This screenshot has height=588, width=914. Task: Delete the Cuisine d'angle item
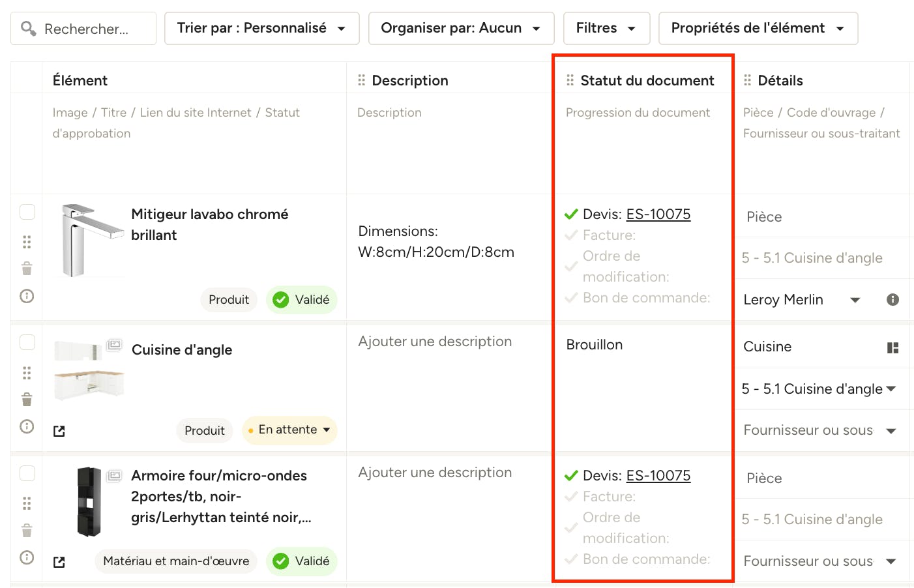[x=27, y=399]
